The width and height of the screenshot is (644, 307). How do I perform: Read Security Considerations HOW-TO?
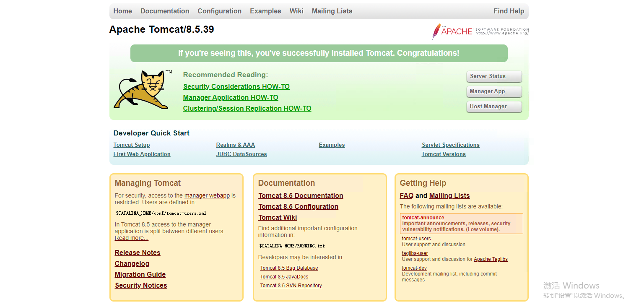click(x=236, y=87)
